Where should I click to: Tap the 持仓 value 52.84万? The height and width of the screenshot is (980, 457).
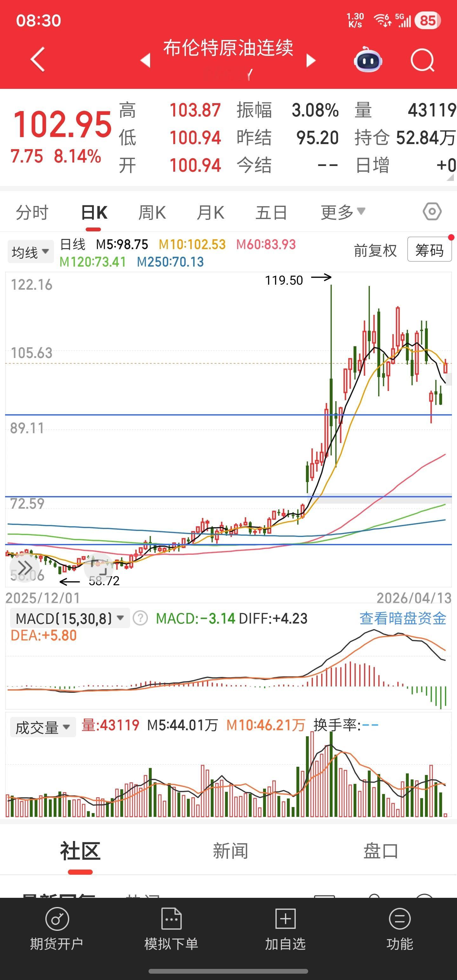tap(426, 138)
